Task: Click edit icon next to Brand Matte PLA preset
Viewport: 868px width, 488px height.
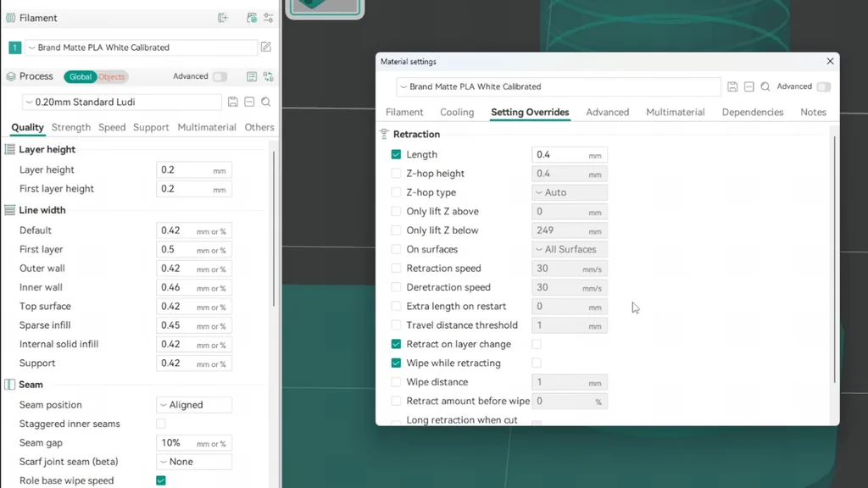Action: pos(266,47)
